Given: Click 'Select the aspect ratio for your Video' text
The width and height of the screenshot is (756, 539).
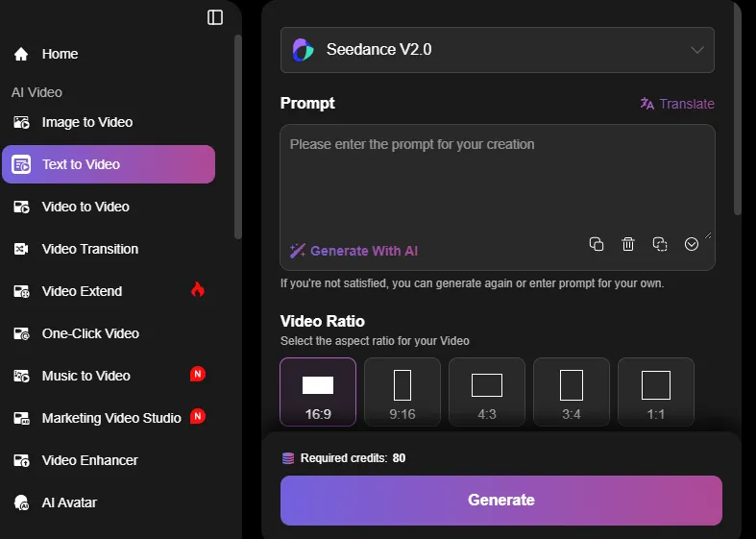Looking at the screenshot, I should pyautogui.click(x=375, y=341).
